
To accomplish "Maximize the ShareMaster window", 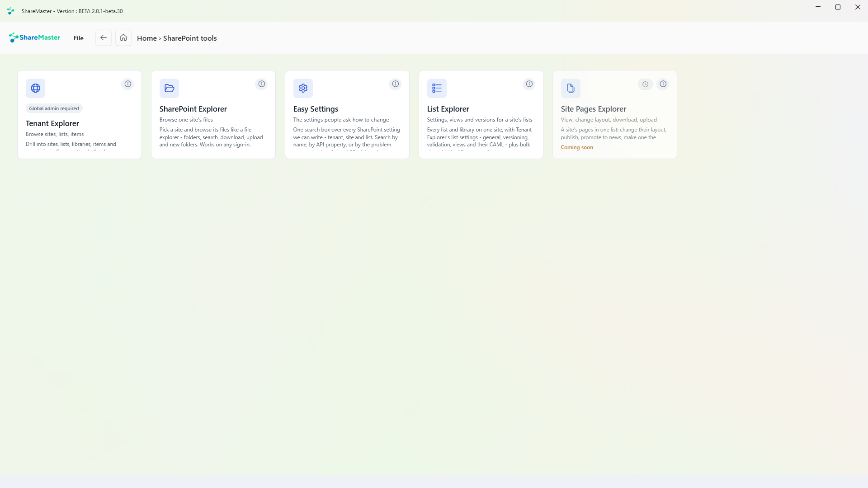I will coord(838,7).
